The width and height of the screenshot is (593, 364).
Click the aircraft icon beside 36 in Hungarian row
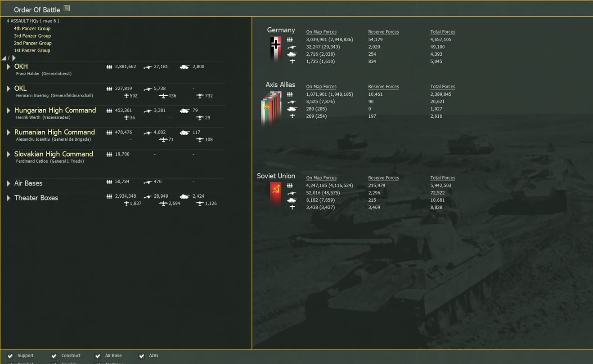[126, 118]
